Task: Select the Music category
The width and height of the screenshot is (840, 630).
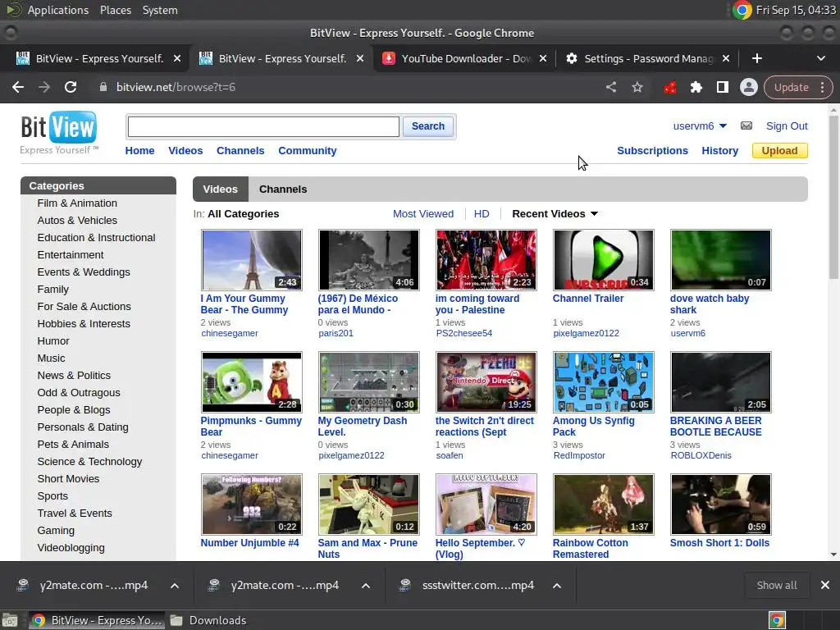Action: tap(51, 358)
